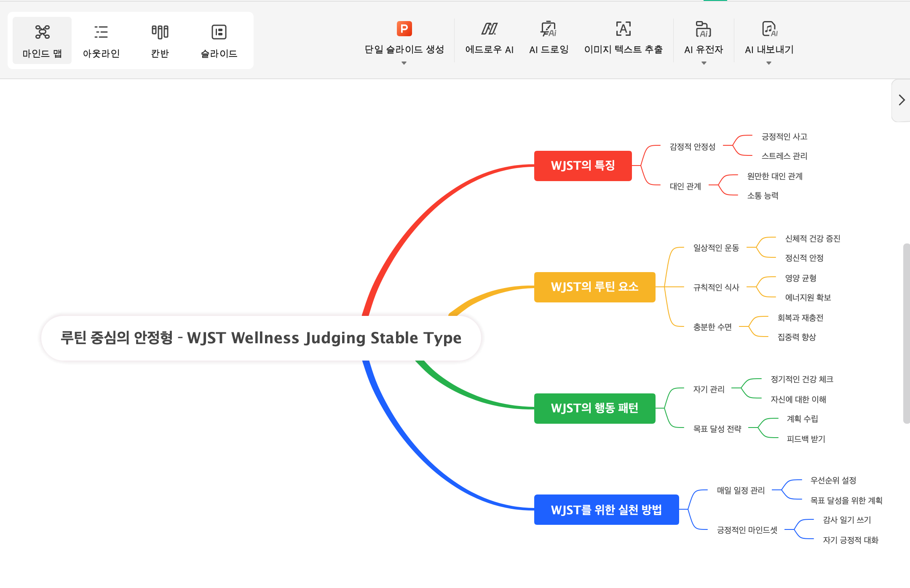Expand the right side panel chevron
This screenshot has width=910, height=588.
pyautogui.click(x=902, y=100)
